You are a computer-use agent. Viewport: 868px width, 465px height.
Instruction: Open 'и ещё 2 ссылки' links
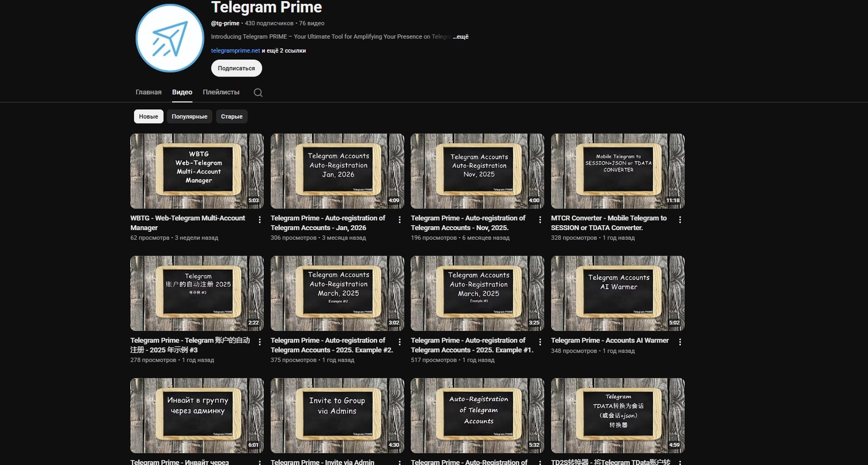point(284,50)
